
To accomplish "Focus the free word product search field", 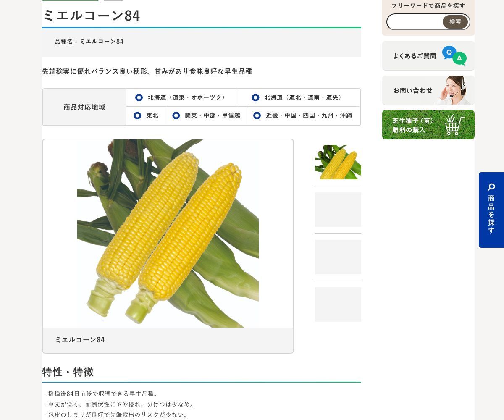I will point(415,22).
